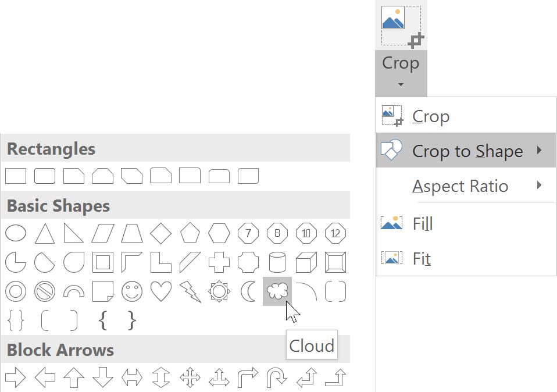Viewport: 557px width, 392px height.
Task: Click the Moon shape
Action: click(248, 291)
